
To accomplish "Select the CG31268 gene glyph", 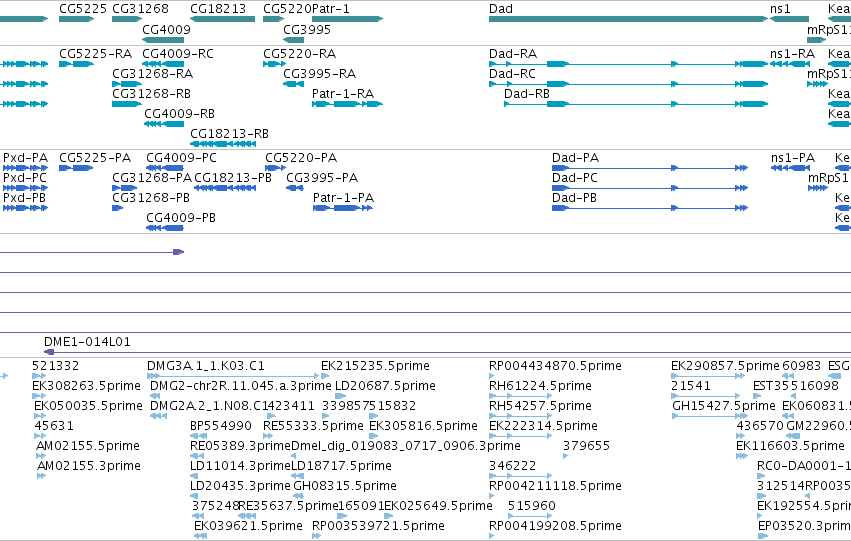I will point(127,19).
